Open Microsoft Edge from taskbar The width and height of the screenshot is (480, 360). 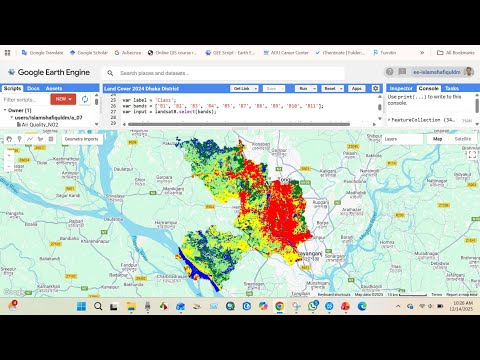pos(362,306)
